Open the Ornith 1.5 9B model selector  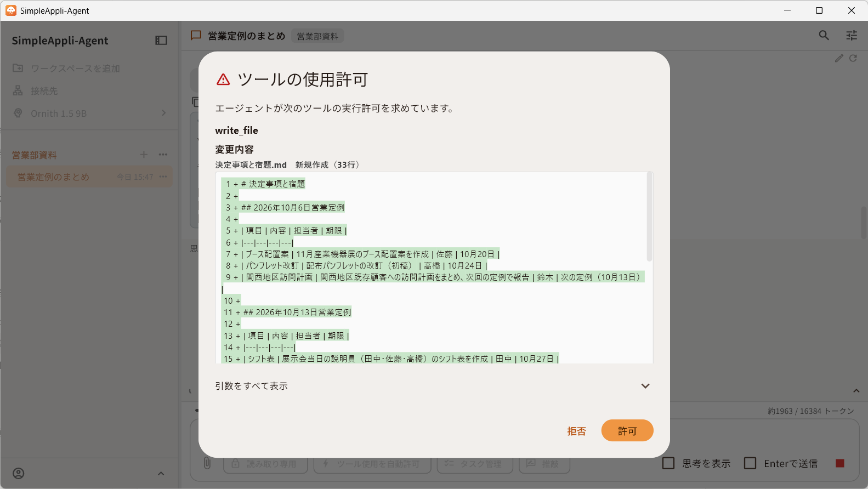pos(90,113)
